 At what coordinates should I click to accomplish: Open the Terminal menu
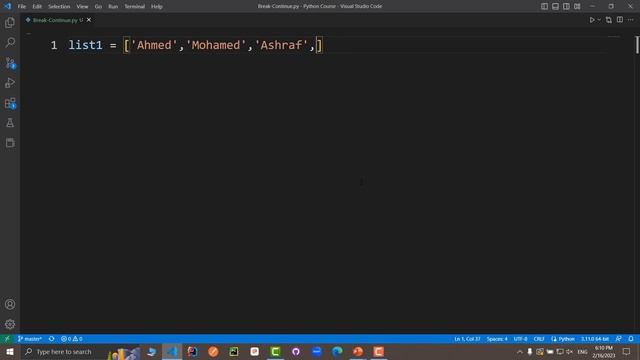(135, 6)
